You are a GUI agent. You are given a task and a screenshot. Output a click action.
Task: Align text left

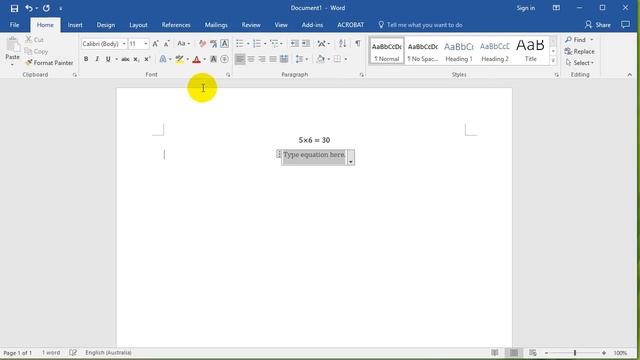tap(240, 59)
